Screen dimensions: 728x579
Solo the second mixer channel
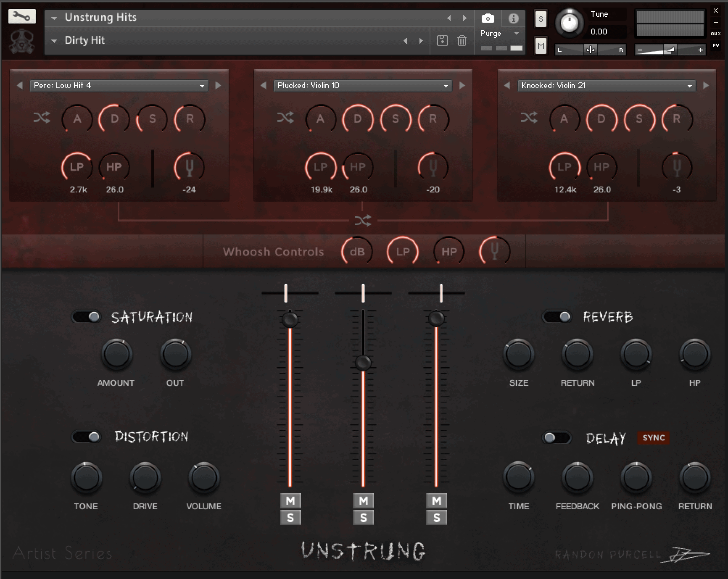click(x=364, y=518)
